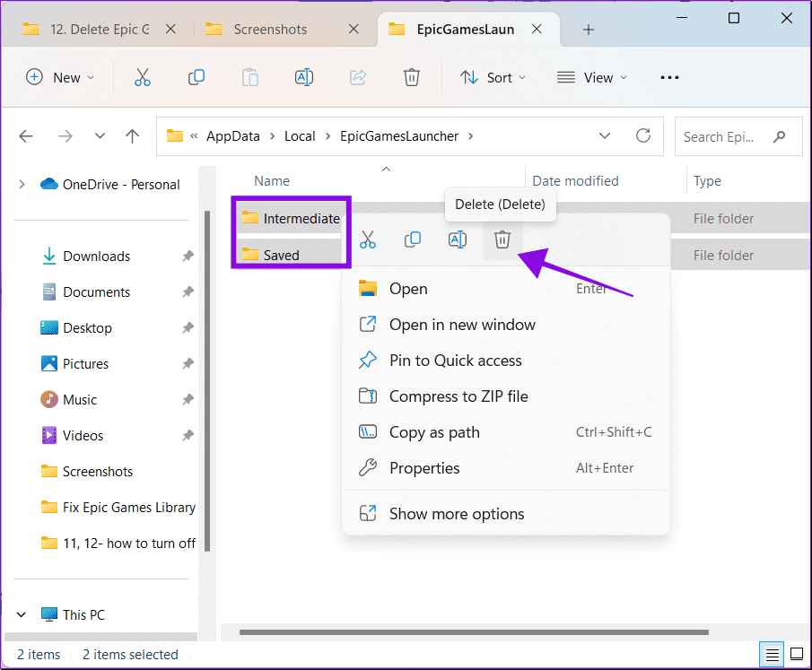Click the Copy icon in context menu
812x670 pixels.
[413, 239]
